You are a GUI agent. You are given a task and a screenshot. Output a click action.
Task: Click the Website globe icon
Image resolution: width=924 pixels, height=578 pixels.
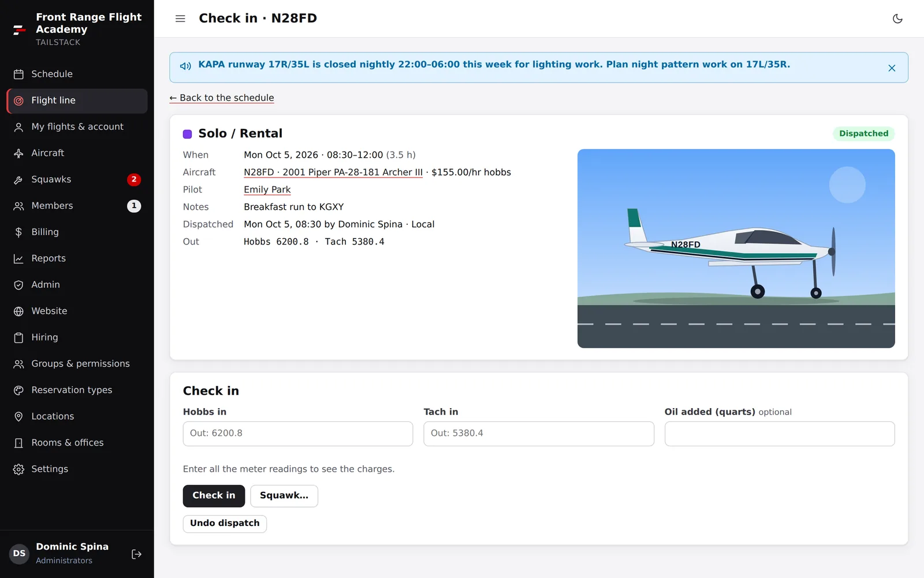pos(18,312)
